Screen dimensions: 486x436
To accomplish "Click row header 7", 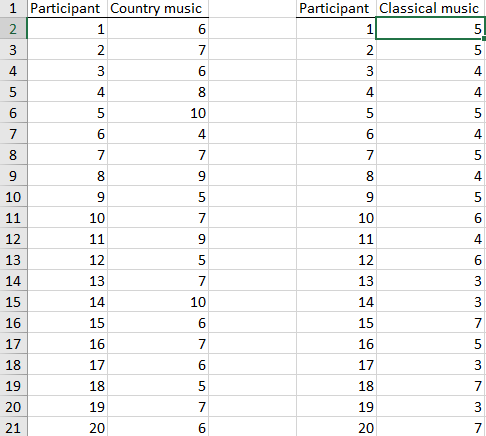I will pos(13,134).
